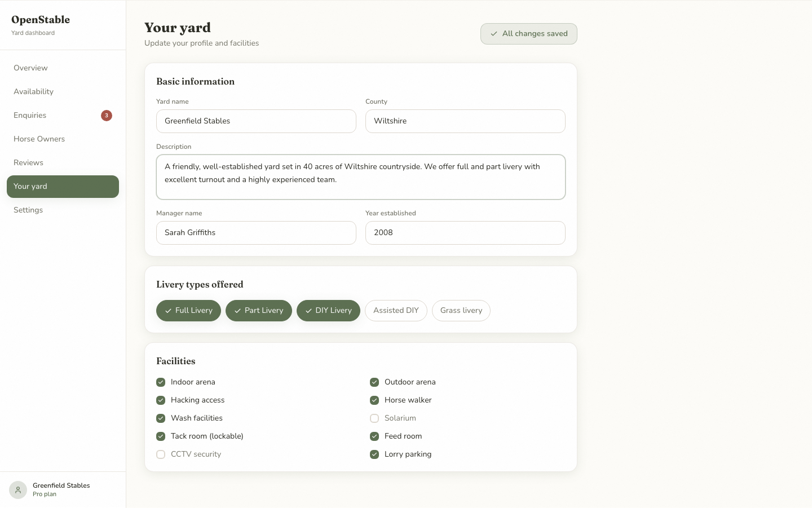Click the Year established field
This screenshot has width=812, height=508.
point(465,233)
